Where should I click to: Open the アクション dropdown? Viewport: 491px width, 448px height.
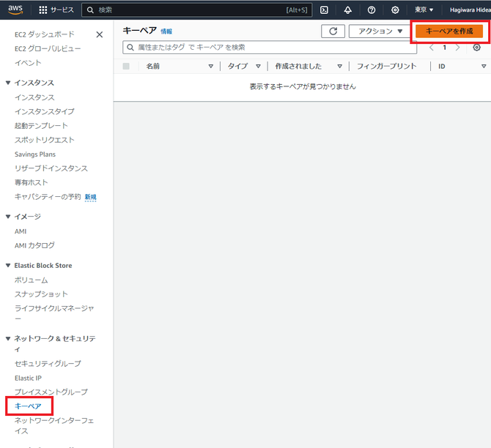click(x=380, y=31)
